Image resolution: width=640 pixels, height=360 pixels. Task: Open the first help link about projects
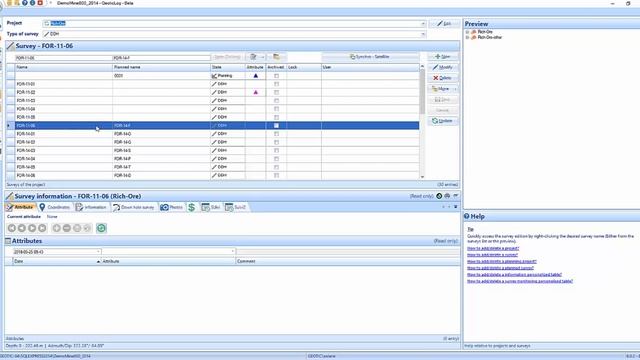493,248
